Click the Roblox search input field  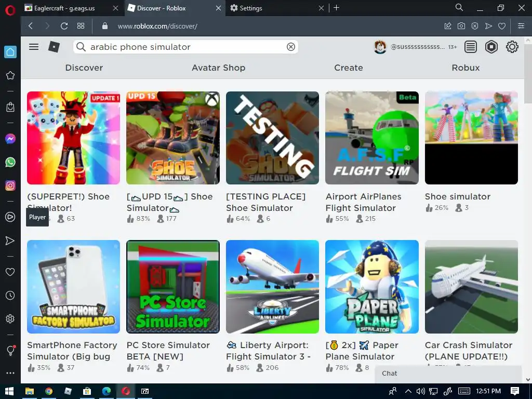187,47
